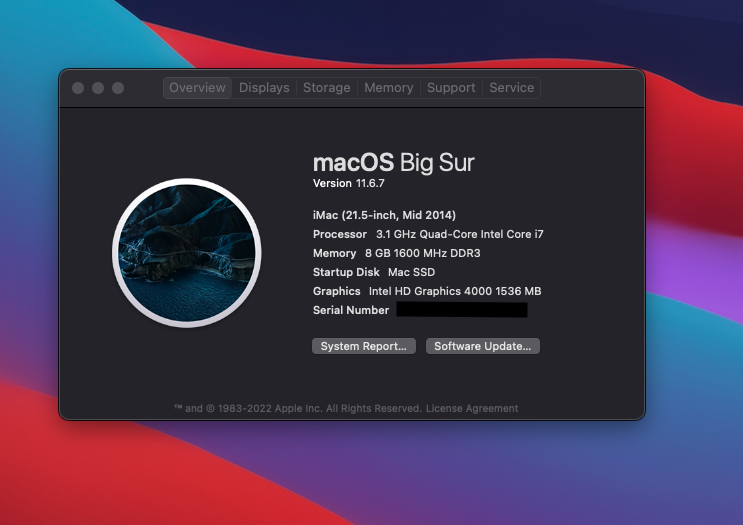Switch to the Service tab
This screenshot has width=743, height=525.
(x=511, y=88)
